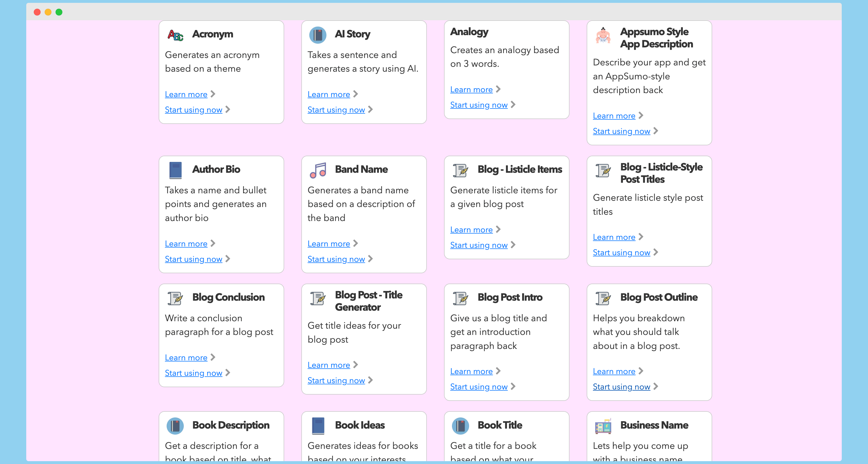Viewport: 868px width, 464px height.
Task: Start using Blog Post - Title Generator now
Action: point(336,381)
